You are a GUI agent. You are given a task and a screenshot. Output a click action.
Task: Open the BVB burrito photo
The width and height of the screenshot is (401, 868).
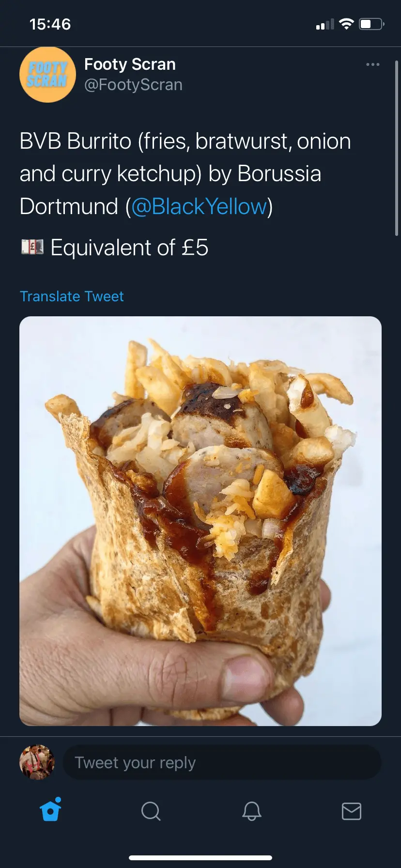click(x=200, y=521)
